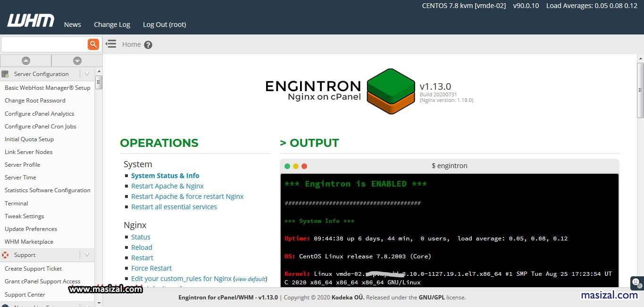The width and height of the screenshot is (644, 307).
Task: Open the Home help question-mark icon
Action: click(148, 45)
